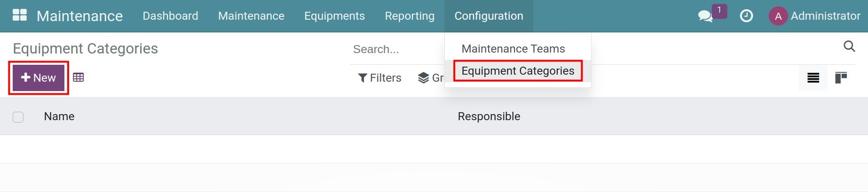Open the Filters dropdown

tap(380, 78)
